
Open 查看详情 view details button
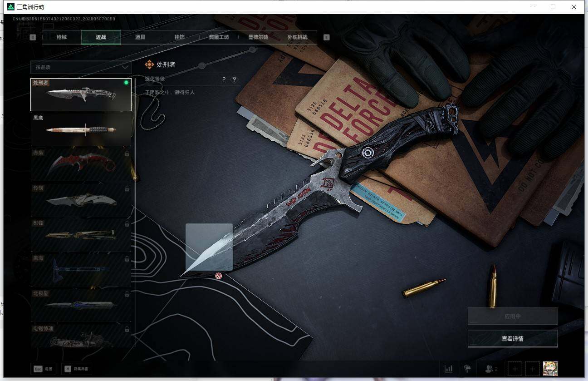(x=512, y=338)
